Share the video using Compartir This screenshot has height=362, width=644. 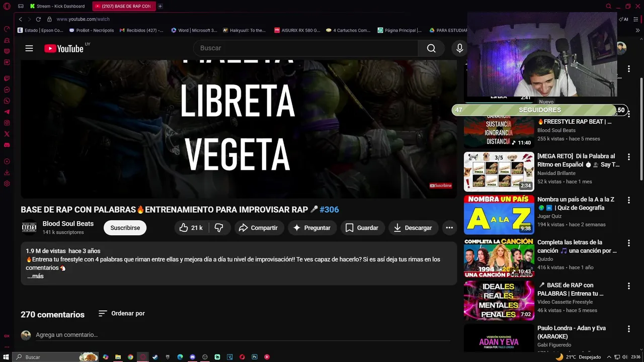click(259, 228)
